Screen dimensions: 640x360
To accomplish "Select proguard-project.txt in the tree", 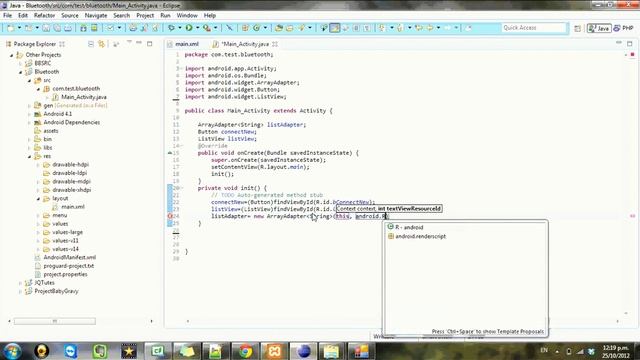I will coord(69,266).
